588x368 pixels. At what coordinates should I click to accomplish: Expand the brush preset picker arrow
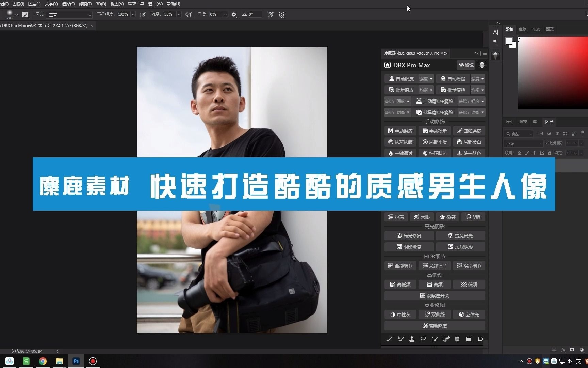(x=16, y=15)
